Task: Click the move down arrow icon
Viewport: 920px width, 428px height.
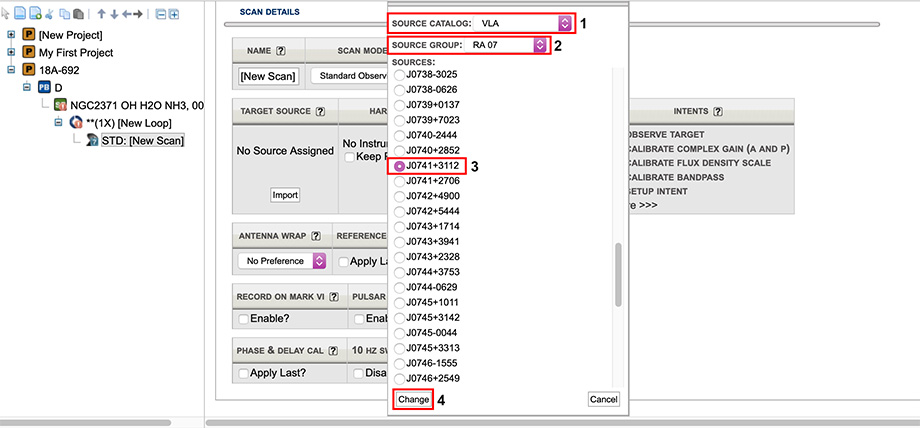Action: point(113,14)
